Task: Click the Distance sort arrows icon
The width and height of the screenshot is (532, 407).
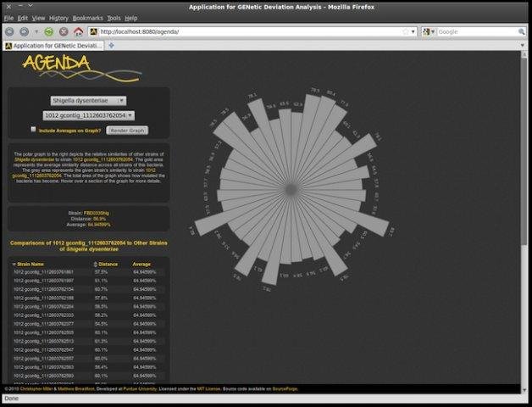Action: point(96,264)
